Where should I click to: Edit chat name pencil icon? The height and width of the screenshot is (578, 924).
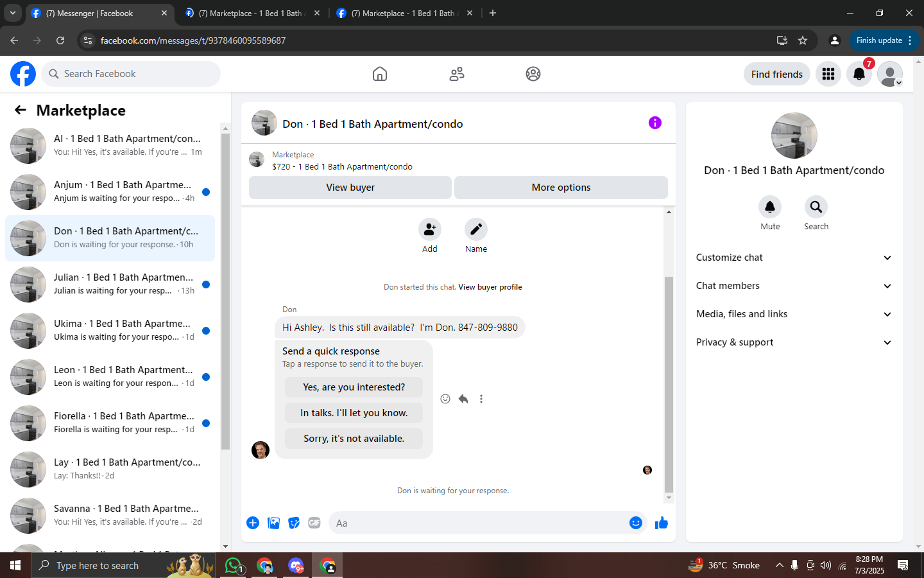point(476,229)
